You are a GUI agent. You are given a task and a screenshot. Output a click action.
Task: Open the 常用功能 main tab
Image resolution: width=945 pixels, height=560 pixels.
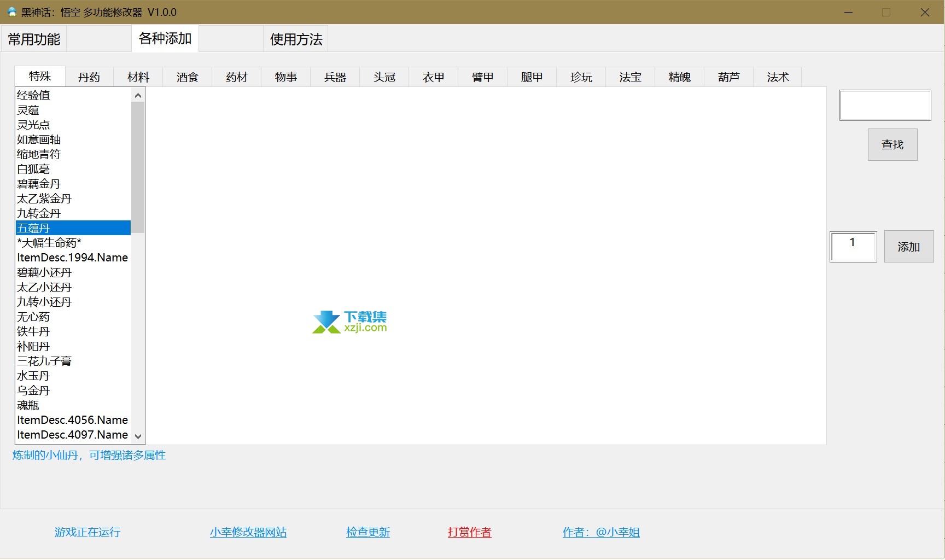click(x=34, y=39)
